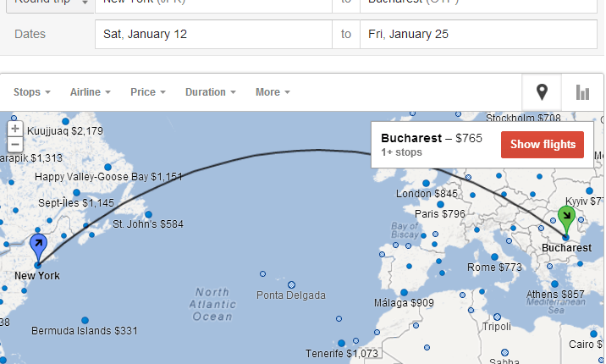Switch to bar chart view icon
The image size is (606, 364).
582,92
